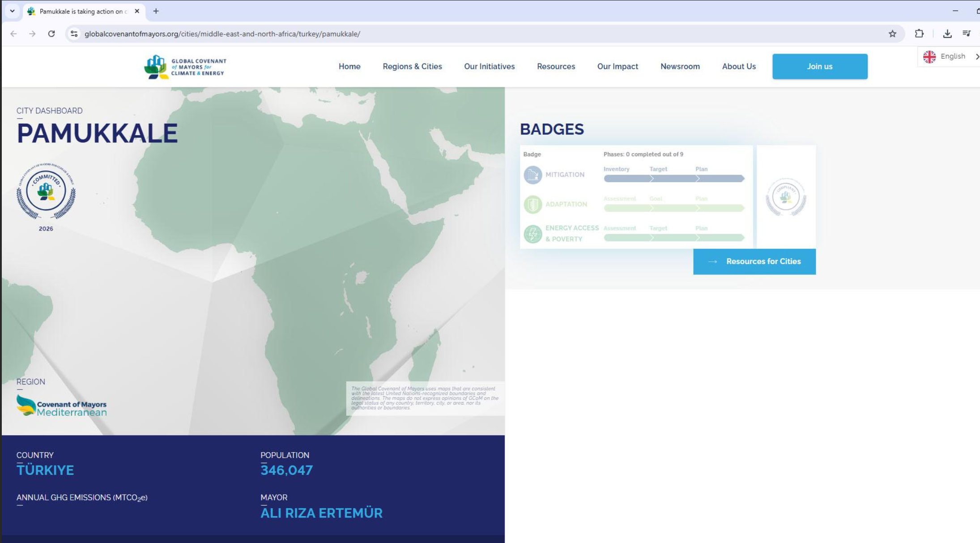This screenshot has height=543, width=980.
Task: View site information icon in address bar
Action: point(74,34)
